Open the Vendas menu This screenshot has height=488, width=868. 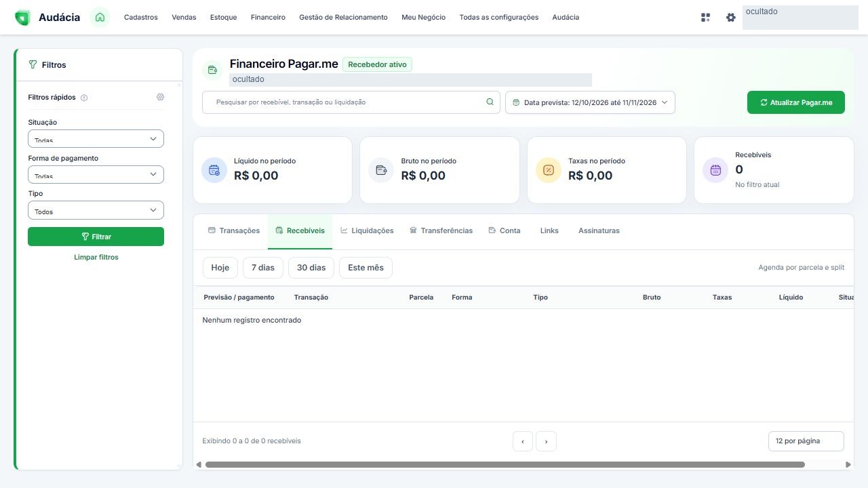pos(184,18)
